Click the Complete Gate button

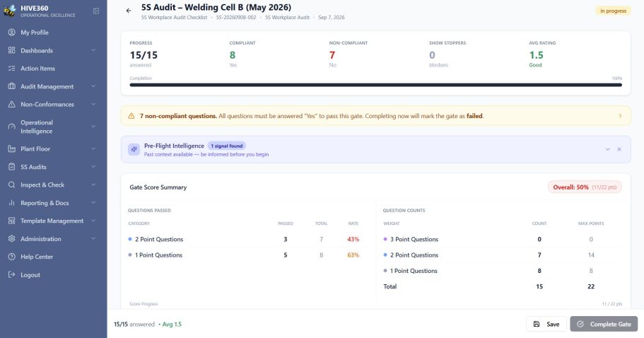(604, 324)
